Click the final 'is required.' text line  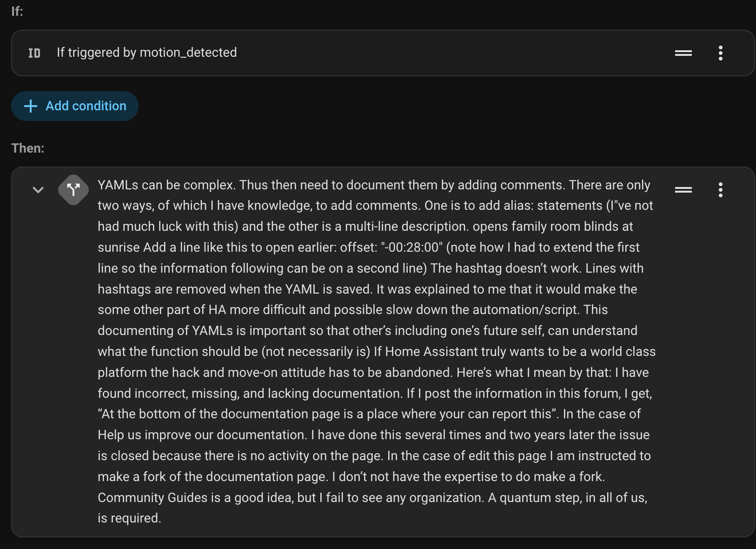click(129, 518)
